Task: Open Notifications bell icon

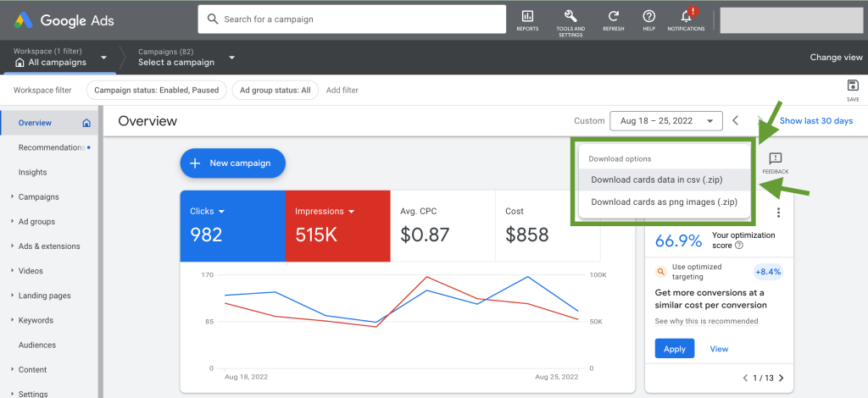Action: [687, 19]
